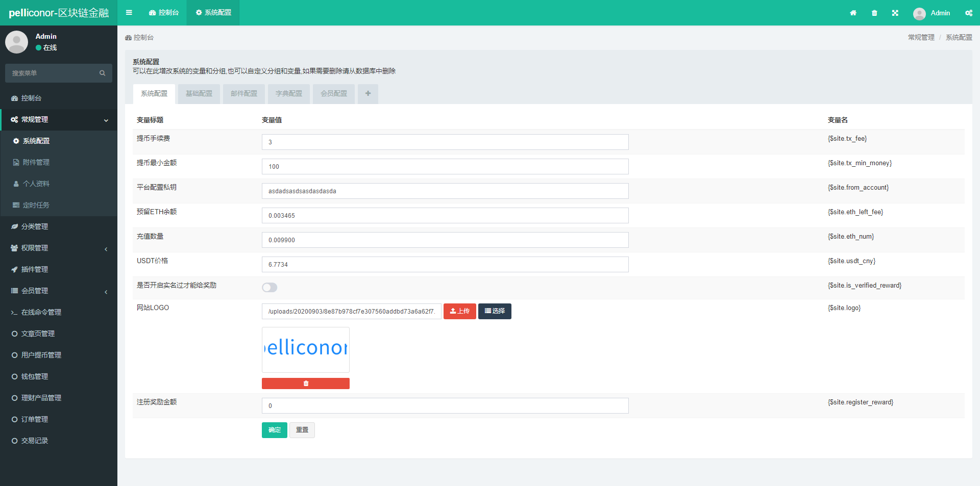The width and height of the screenshot is (980, 486).
Task: Click the pelliconor logo preview thumbnail
Action: [306, 350]
